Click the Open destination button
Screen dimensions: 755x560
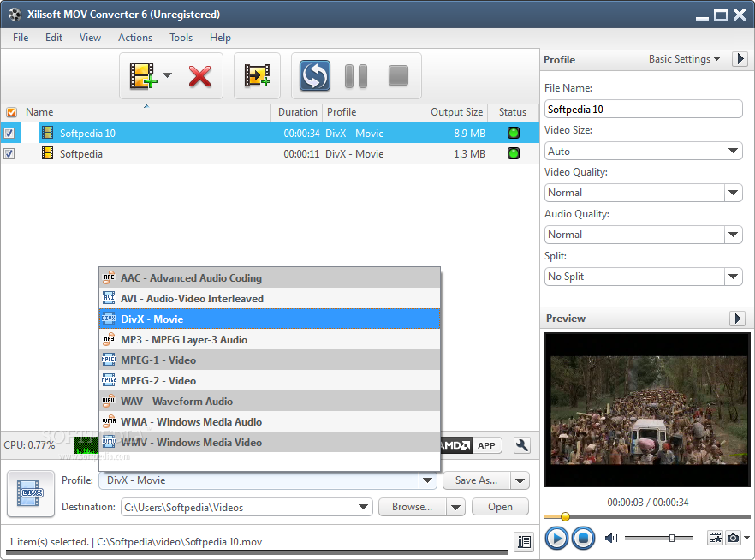(x=500, y=507)
